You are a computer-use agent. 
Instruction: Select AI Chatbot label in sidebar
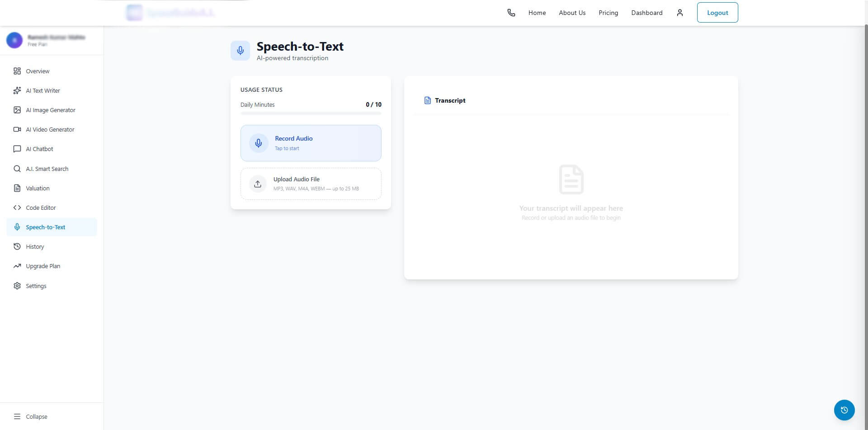[x=39, y=149]
